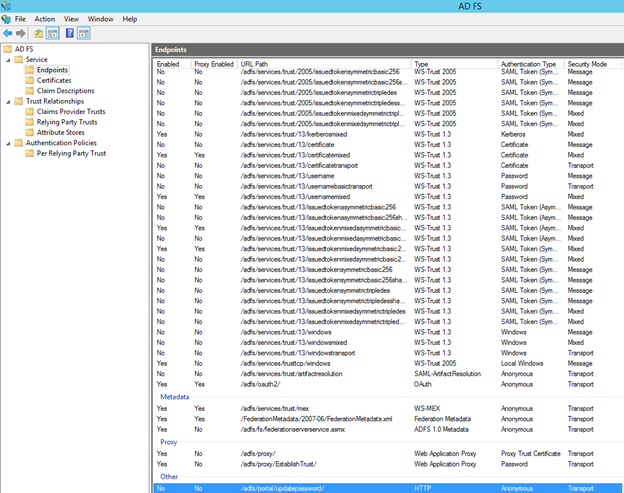Toggle the Show/Hide Console Tree icon

pos(54,33)
